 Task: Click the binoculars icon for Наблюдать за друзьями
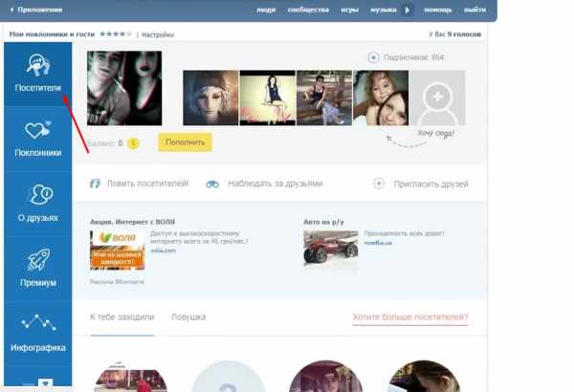(x=212, y=184)
